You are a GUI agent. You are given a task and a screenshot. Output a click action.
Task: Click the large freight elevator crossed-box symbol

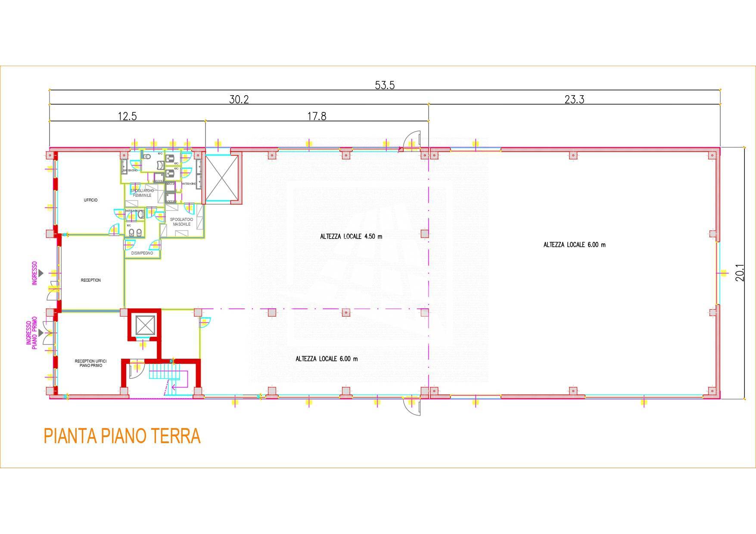point(222,178)
